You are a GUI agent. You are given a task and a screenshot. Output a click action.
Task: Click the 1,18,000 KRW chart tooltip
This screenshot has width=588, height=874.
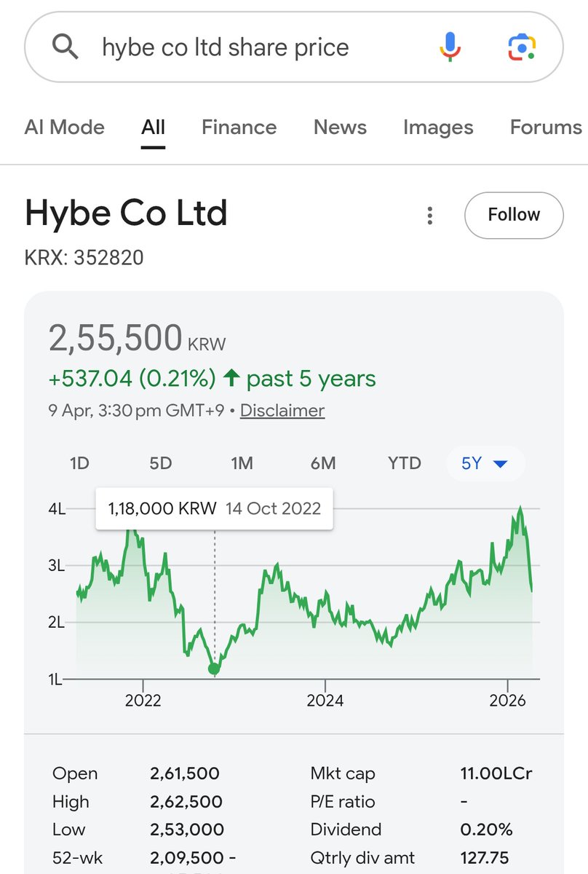[x=214, y=508]
